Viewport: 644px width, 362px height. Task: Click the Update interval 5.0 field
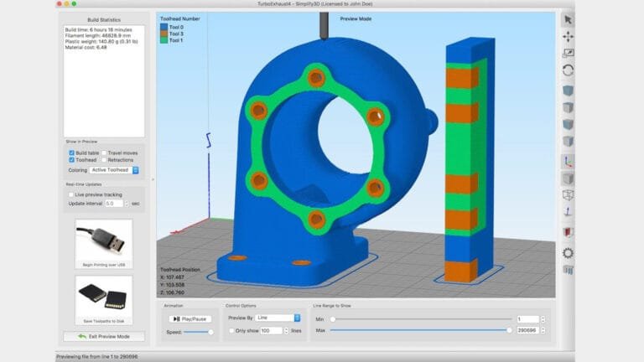(114, 204)
